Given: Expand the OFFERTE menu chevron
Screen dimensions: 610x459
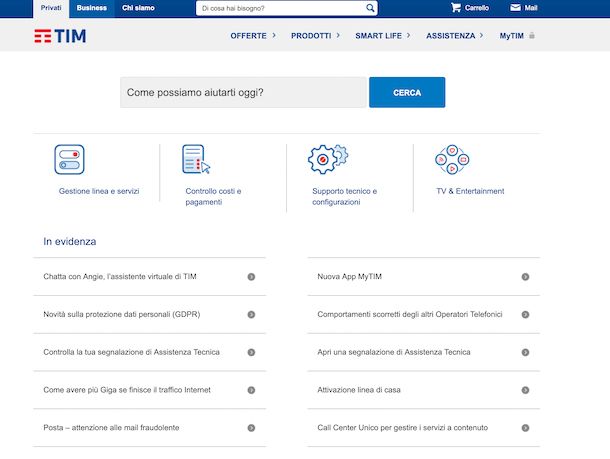Looking at the screenshot, I should (x=274, y=35).
